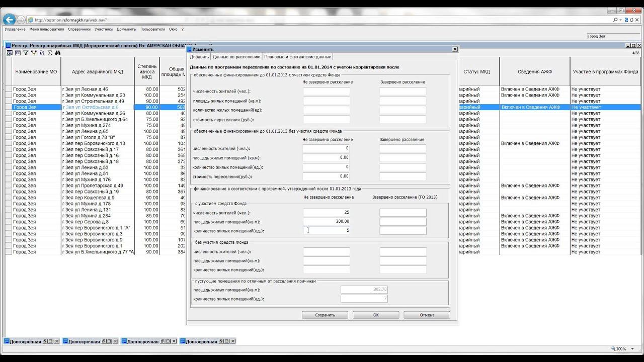Open the ? help menu
Viewport: 644px width, 362px height.
183,29
